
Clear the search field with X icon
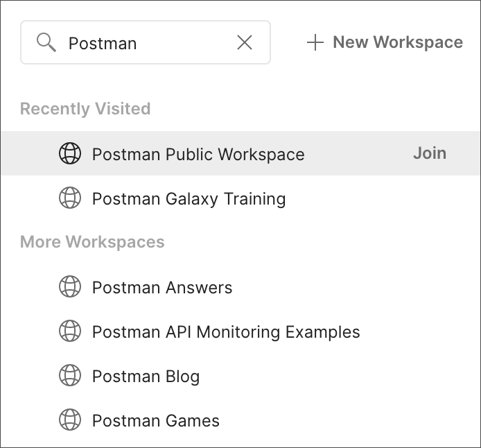[x=245, y=42]
